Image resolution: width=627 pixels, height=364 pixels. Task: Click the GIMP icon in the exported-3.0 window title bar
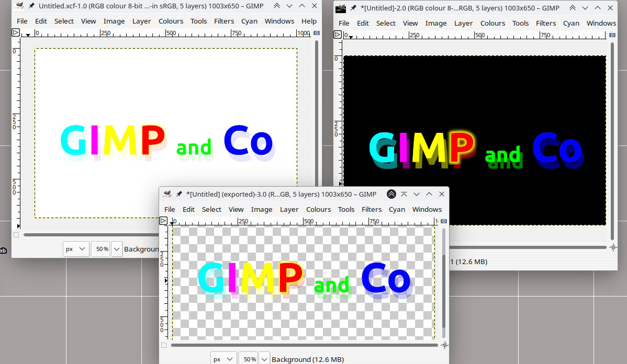167,194
